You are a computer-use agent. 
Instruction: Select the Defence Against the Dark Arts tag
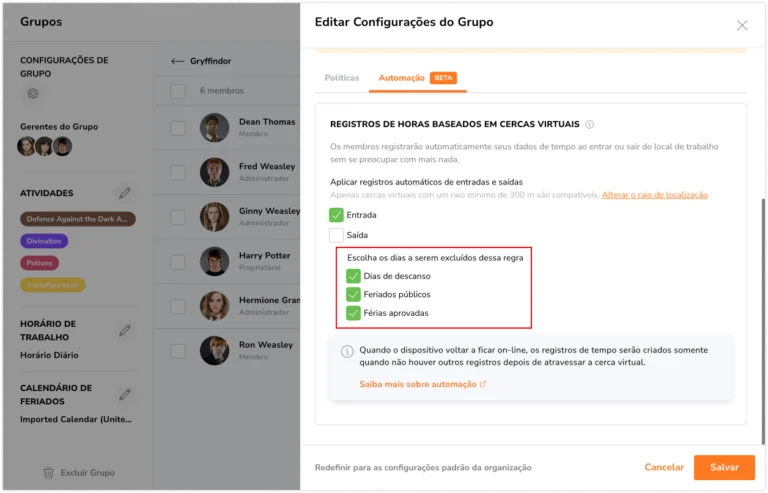tap(78, 219)
